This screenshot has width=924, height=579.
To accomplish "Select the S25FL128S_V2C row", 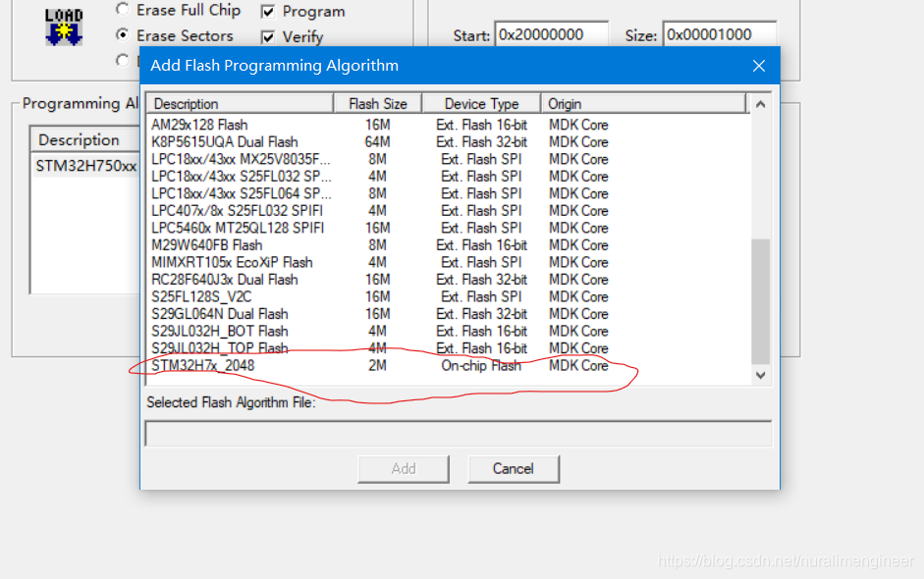I will pyautogui.click(x=449, y=296).
